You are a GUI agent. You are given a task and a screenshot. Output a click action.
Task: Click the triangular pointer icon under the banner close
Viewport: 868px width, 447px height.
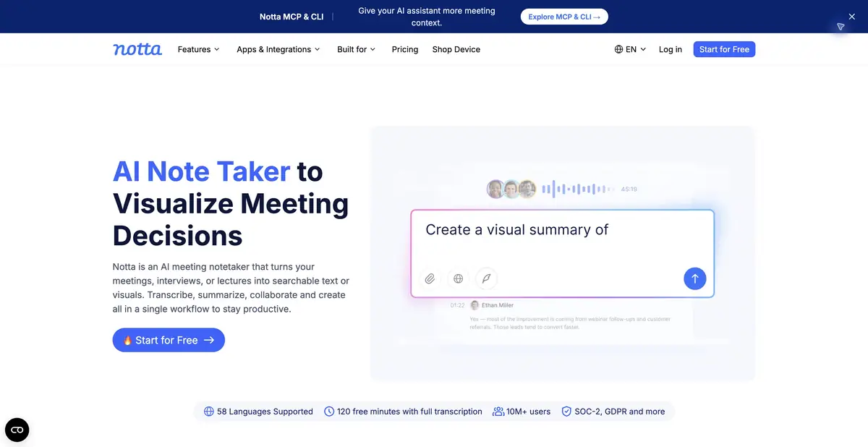(x=841, y=27)
